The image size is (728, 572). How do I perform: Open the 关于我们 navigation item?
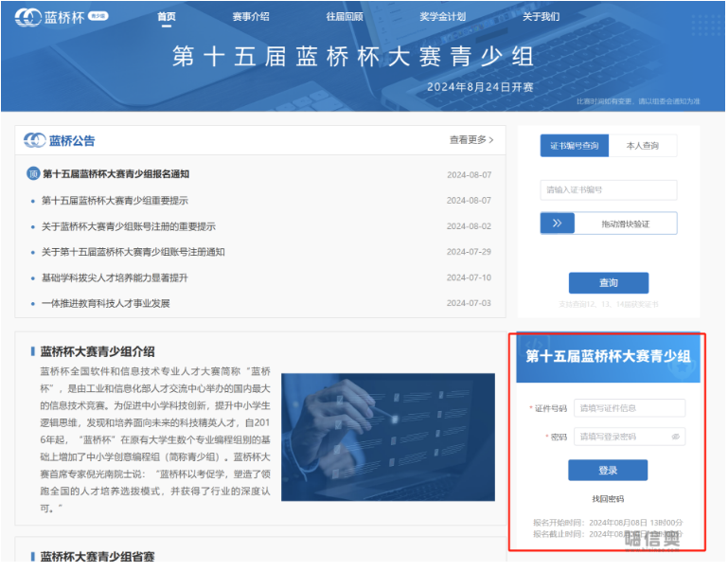pos(541,17)
